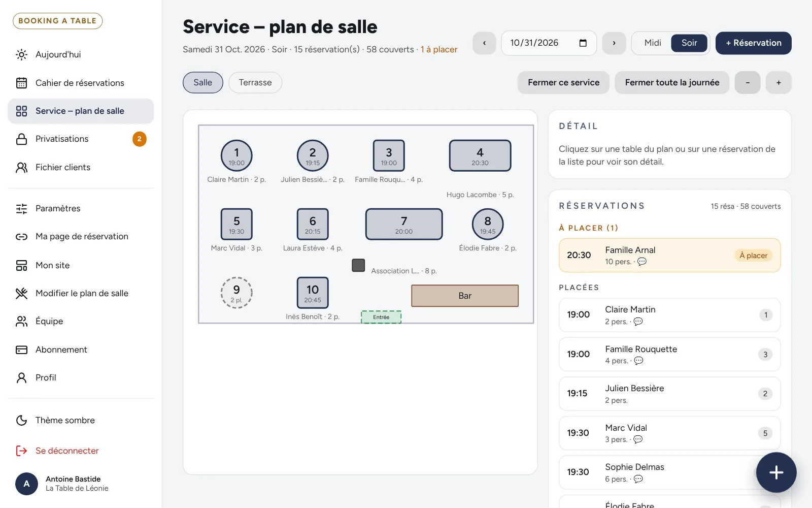Click the calendar picker icon in date field
The height and width of the screenshot is (508, 812).
tap(583, 43)
